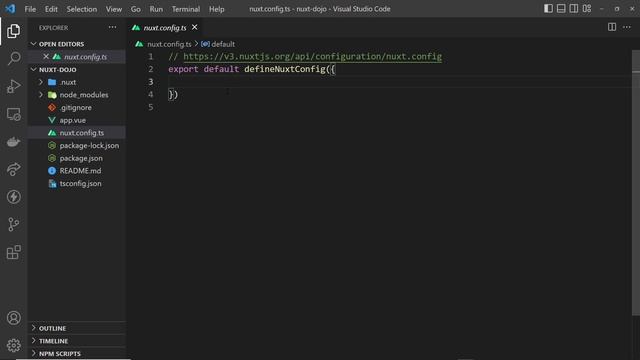Screen dimensions: 640x360
Task: Open the tsconfig.json file
Action: (77, 183)
